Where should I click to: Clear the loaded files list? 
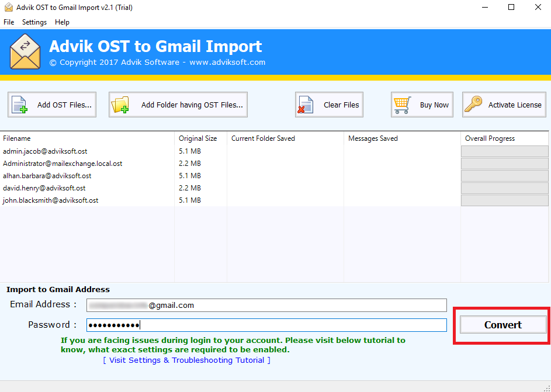pos(330,105)
